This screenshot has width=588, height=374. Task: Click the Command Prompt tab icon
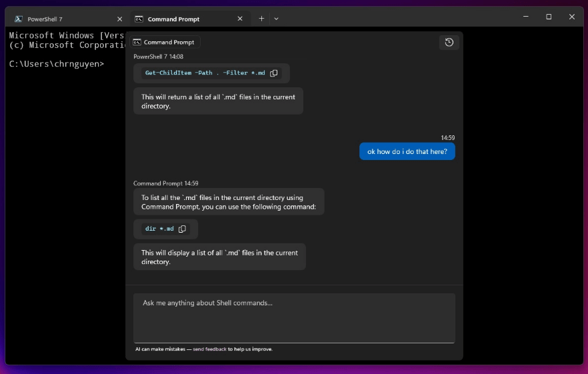pyautogui.click(x=139, y=19)
